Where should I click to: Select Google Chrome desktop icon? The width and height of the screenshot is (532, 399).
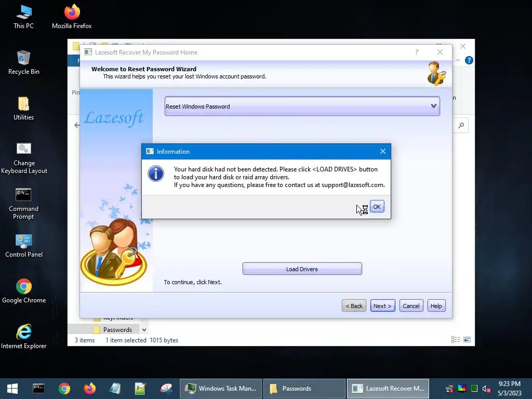click(x=24, y=291)
